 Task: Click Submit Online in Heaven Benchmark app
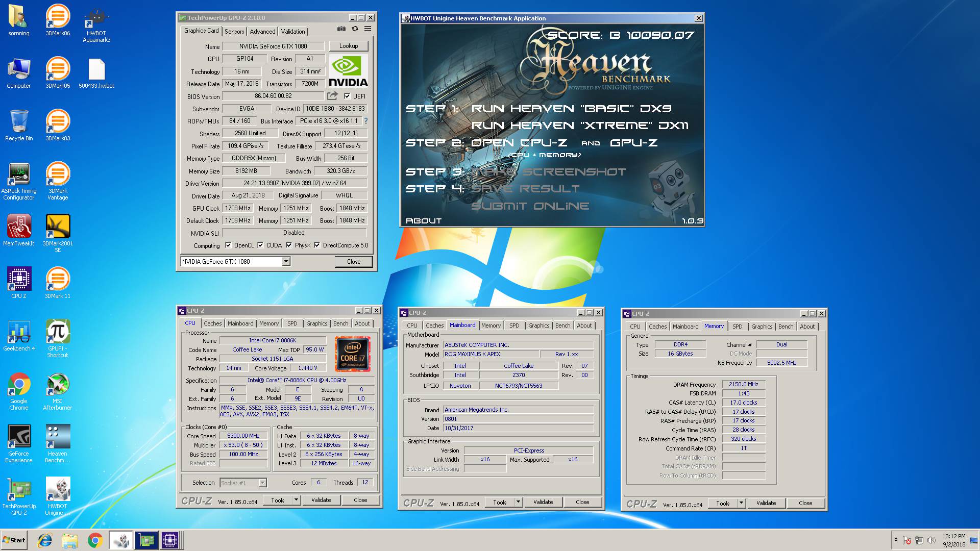(x=530, y=206)
